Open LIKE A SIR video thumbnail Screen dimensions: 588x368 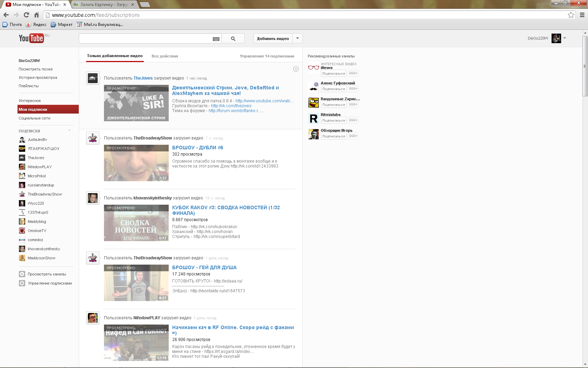click(x=136, y=103)
